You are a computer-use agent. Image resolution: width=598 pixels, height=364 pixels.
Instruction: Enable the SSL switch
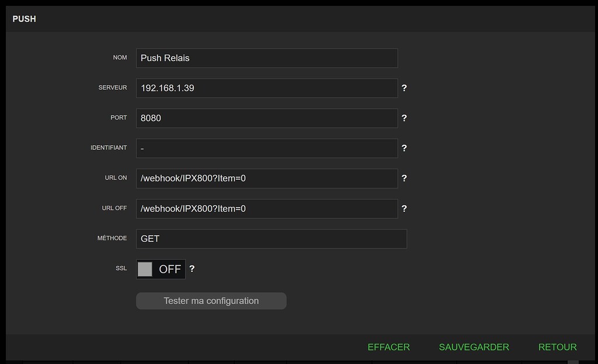(161, 269)
